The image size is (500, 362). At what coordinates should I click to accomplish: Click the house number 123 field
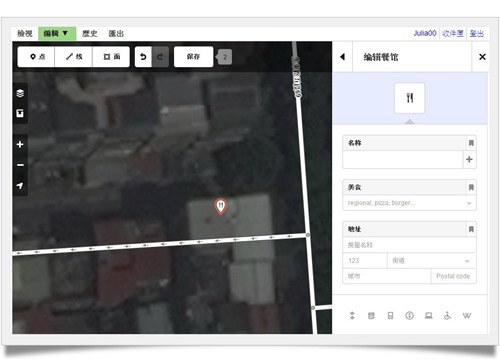[x=365, y=261]
